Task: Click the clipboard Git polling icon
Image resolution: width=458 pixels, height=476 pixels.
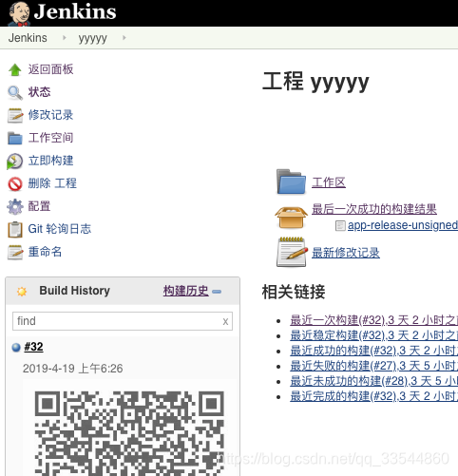Action: click(15, 230)
